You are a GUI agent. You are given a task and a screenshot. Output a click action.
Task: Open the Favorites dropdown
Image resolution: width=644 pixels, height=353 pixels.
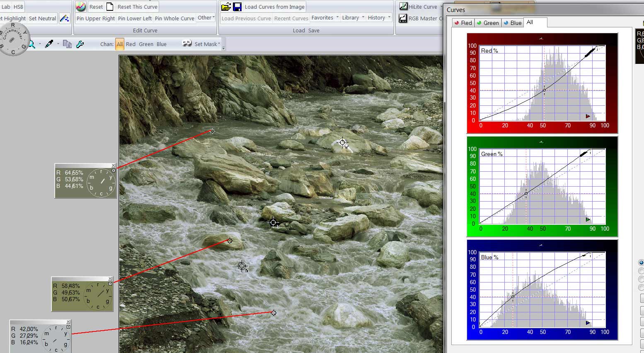325,17
